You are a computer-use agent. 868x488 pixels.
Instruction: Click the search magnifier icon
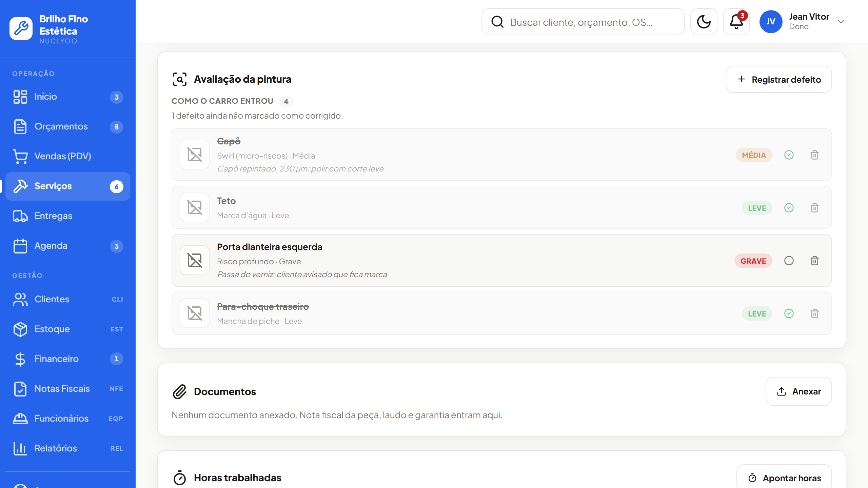point(497,22)
